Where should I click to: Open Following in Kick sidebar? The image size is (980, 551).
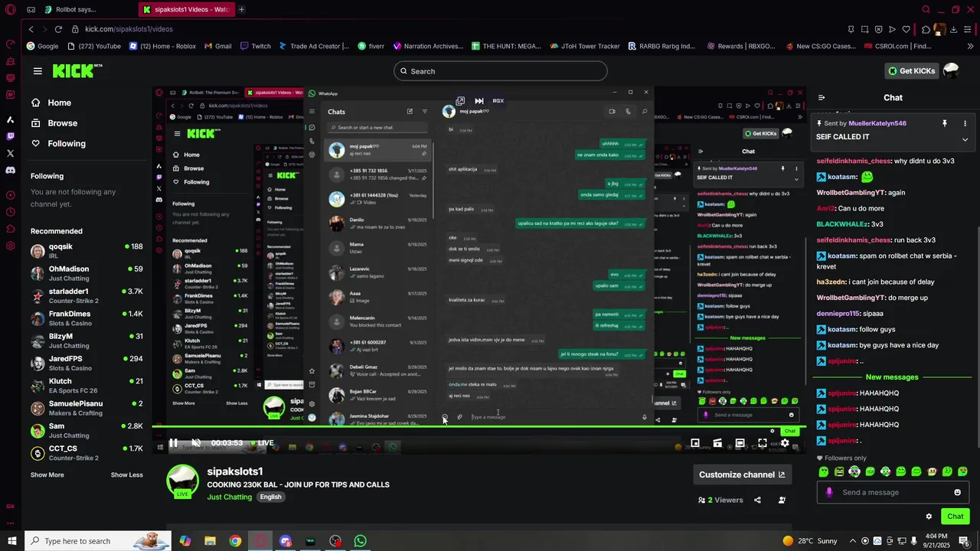click(58, 143)
